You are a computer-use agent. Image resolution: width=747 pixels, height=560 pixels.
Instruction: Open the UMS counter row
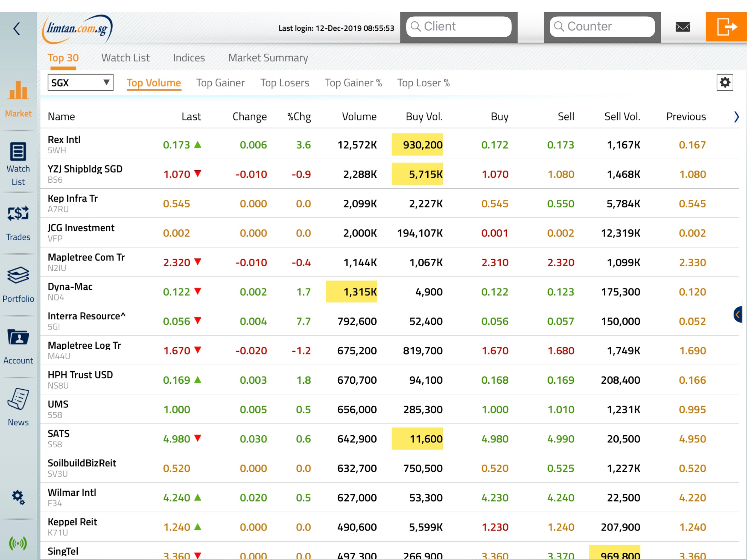coord(390,409)
